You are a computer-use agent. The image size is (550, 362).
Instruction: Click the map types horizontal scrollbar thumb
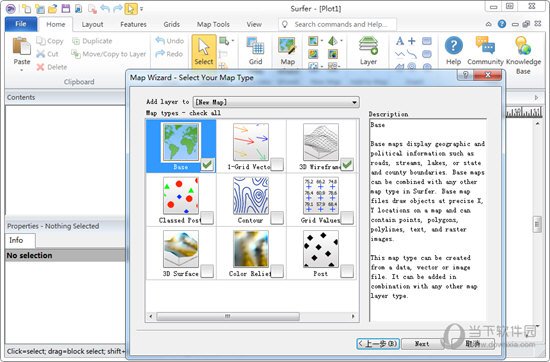click(228, 316)
